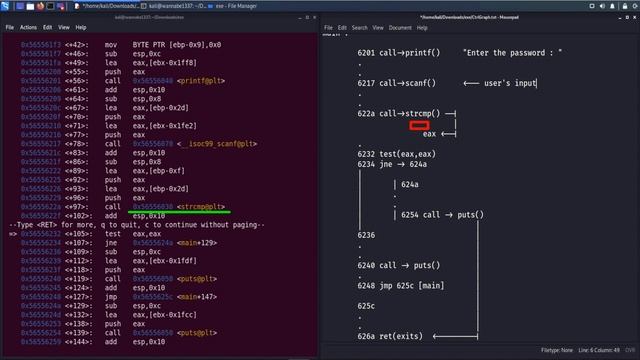
Task: Open the notifications bell icon
Action: tap(612, 6)
